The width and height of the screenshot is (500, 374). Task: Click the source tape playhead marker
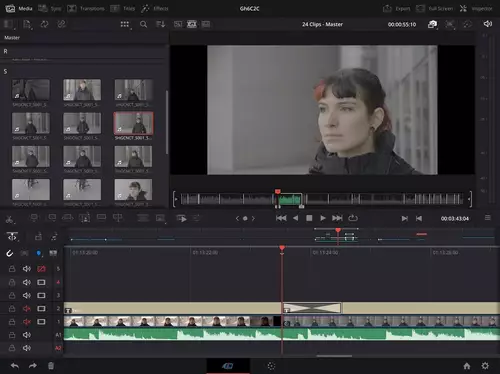[278, 192]
